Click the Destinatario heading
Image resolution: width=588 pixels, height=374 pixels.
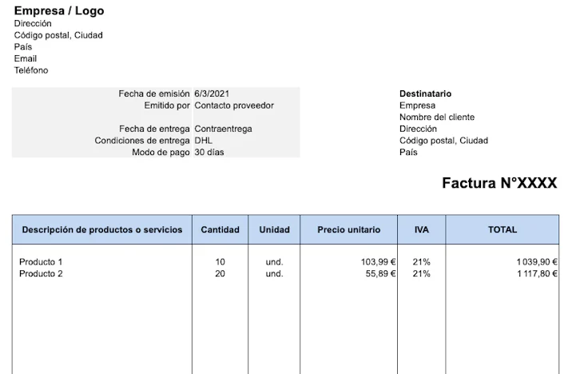(425, 93)
